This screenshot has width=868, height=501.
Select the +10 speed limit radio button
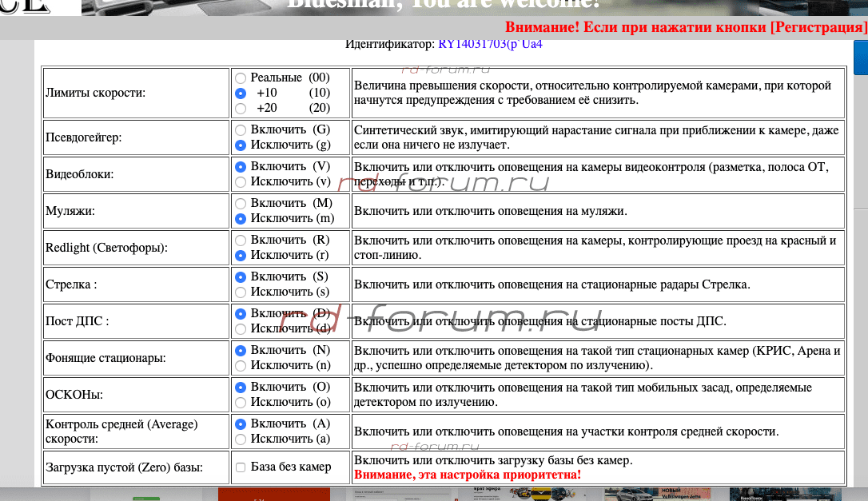[241, 93]
